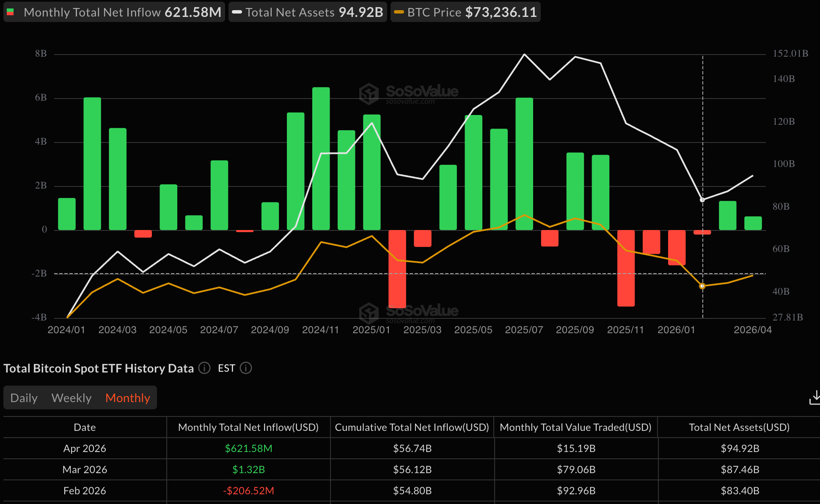Click SoSoValue logo watermark at chart top
This screenshot has height=504, width=820.
409,93
